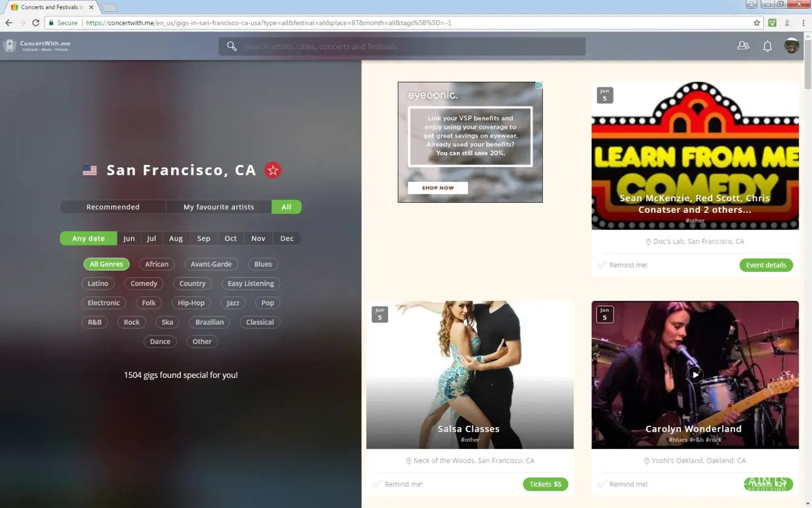The height and width of the screenshot is (508, 812).
Task: Filter gigs by Oct
Action: [x=231, y=238]
